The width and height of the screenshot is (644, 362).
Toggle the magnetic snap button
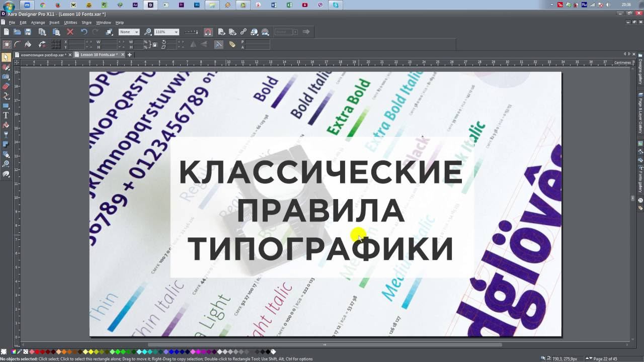click(x=208, y=32)
